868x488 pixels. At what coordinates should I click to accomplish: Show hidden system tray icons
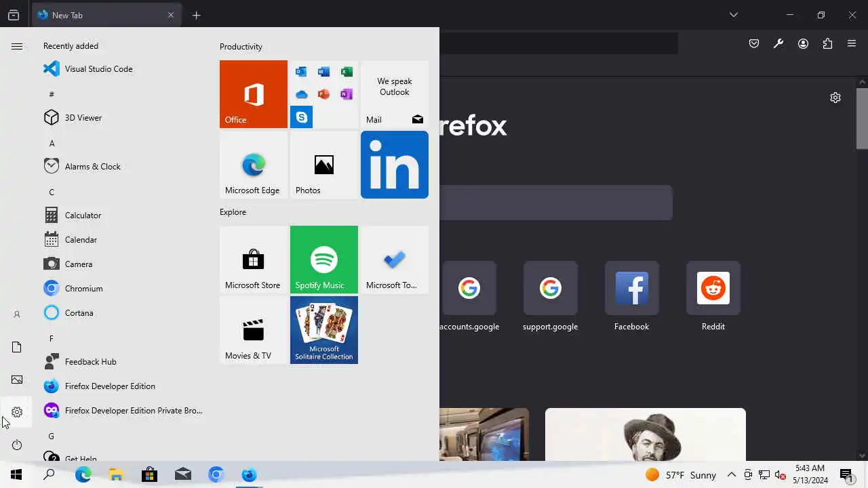[x=732, y=474]
